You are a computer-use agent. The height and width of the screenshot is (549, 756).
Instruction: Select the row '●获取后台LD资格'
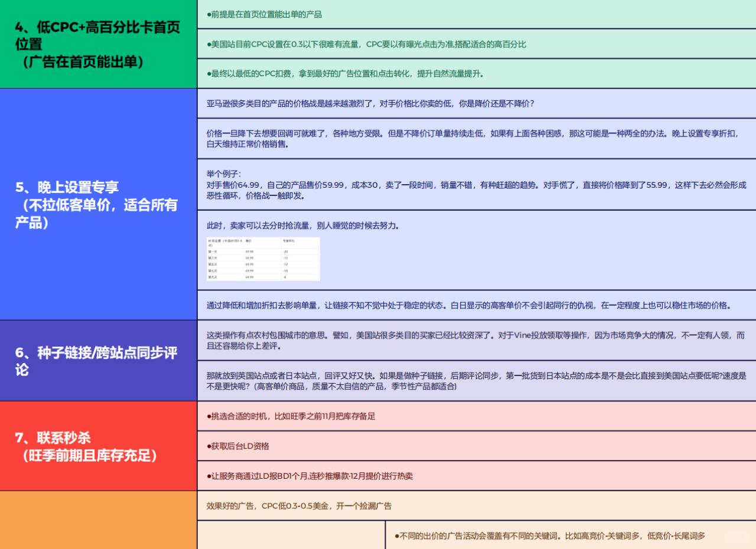click(x=477, y=446)
